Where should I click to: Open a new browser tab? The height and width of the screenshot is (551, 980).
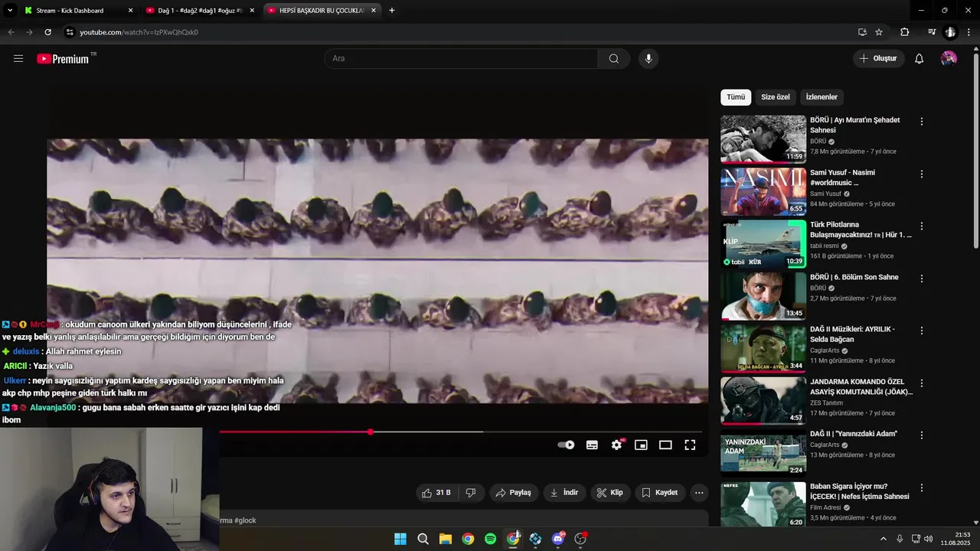[x=392, y=11]
